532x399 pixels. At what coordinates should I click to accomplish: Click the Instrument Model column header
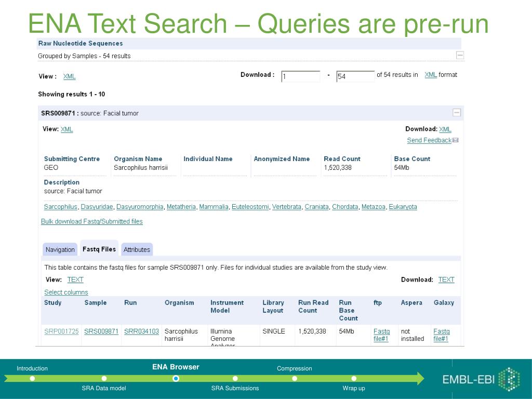(x=227, y=307)
